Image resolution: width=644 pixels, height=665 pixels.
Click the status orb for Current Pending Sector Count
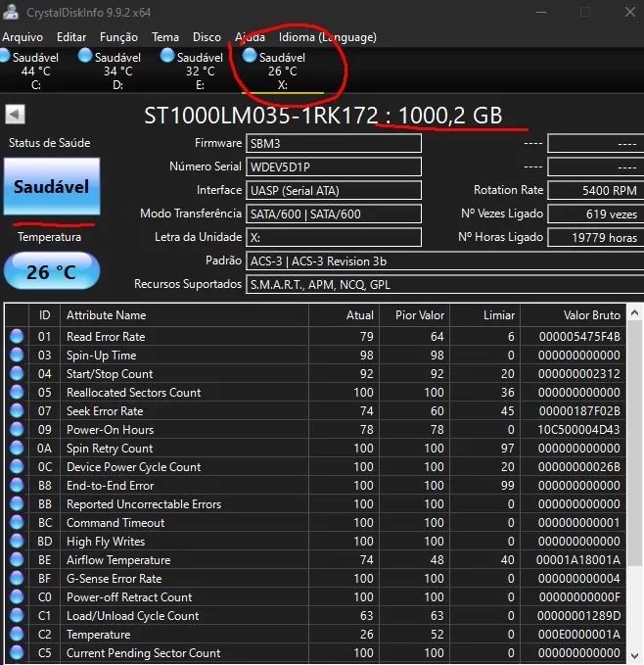(17, 652)
